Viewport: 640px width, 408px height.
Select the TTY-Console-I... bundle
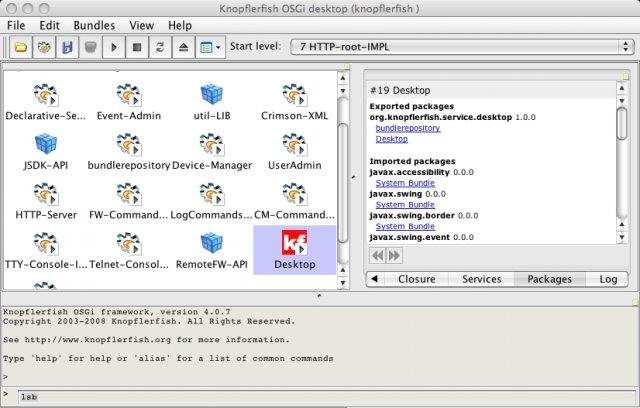pos(46,251)
